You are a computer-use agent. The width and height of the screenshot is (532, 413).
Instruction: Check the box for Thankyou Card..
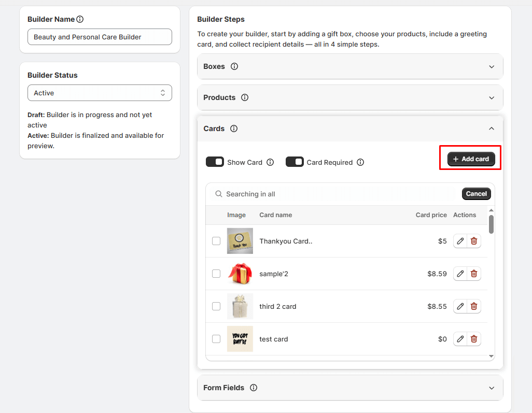coord(216,241)
